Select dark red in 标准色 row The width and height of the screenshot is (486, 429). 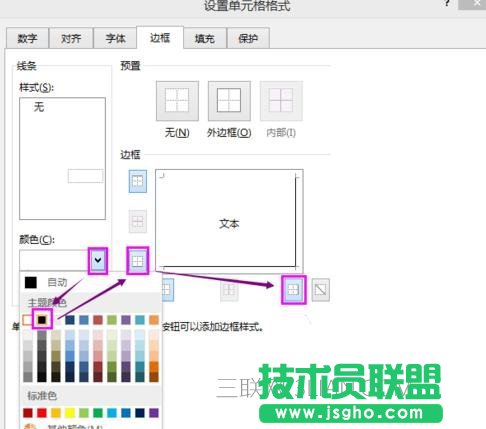(28, 413)
